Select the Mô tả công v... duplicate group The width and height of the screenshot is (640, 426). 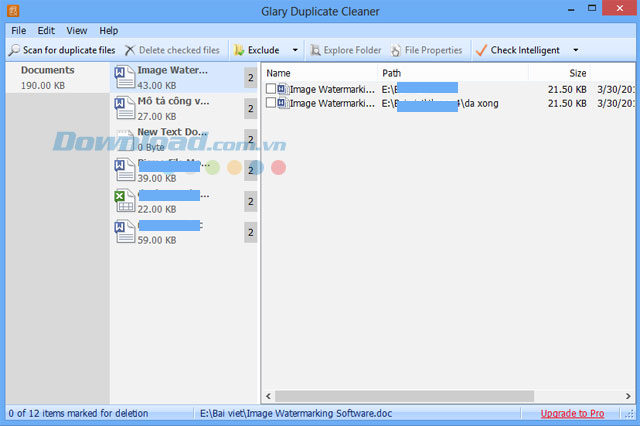coord(185,108)
